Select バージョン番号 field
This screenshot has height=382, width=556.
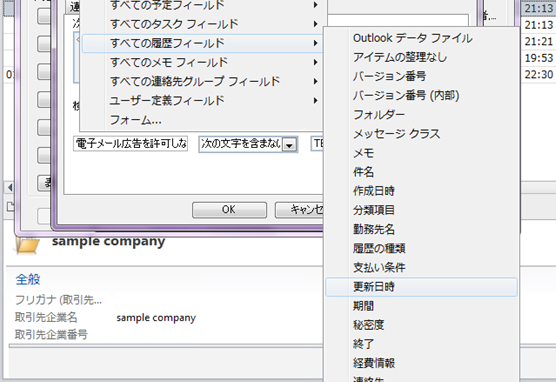tap(421, 76)
